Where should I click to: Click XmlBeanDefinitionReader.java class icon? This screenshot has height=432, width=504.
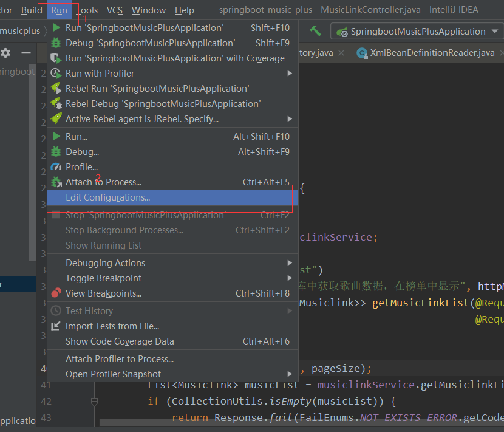tap(362, 53)
